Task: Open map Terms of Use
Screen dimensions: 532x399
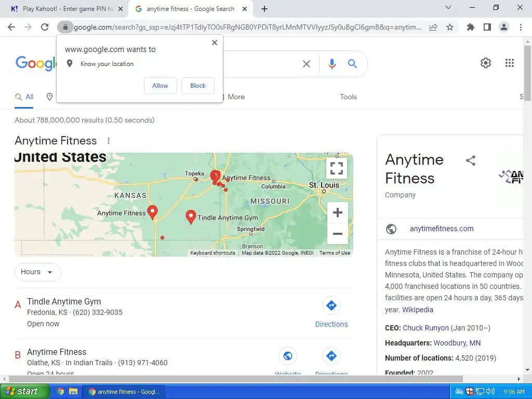Action: pos(335,253)
